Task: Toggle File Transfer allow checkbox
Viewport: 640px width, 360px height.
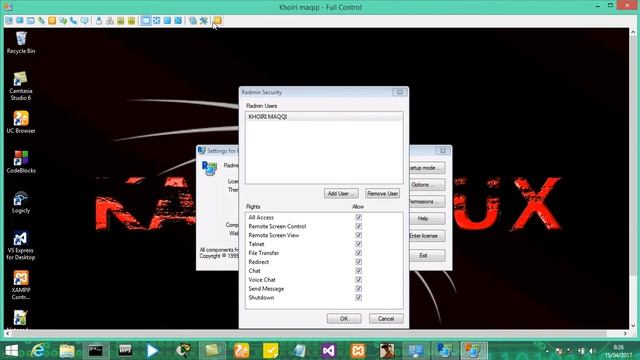Action: pos(358,253)
